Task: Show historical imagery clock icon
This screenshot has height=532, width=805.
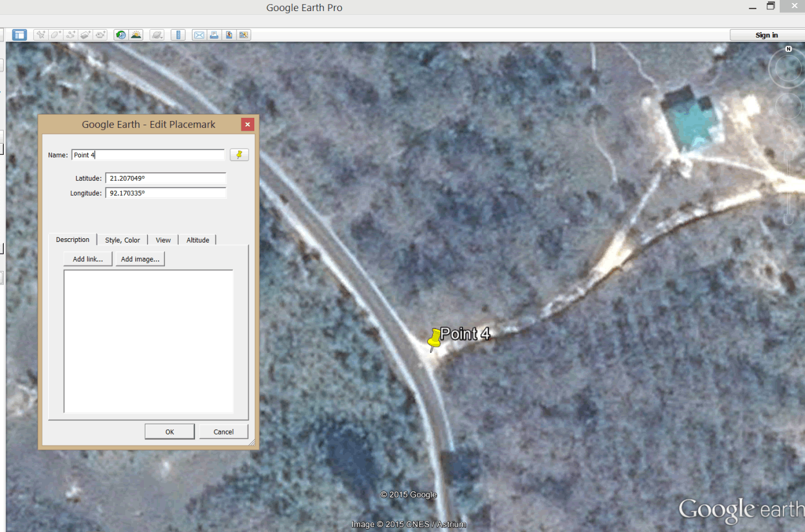Action: (121, 35)
